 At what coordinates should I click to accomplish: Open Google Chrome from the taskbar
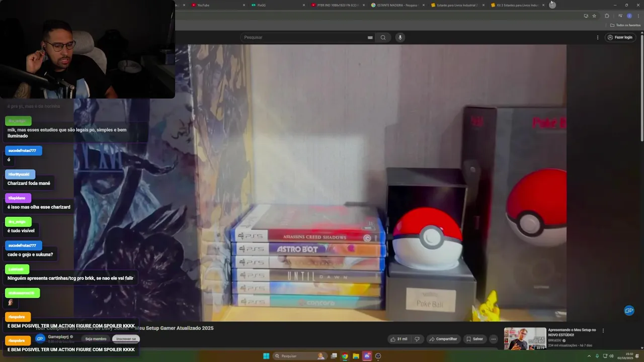point(345,356)
